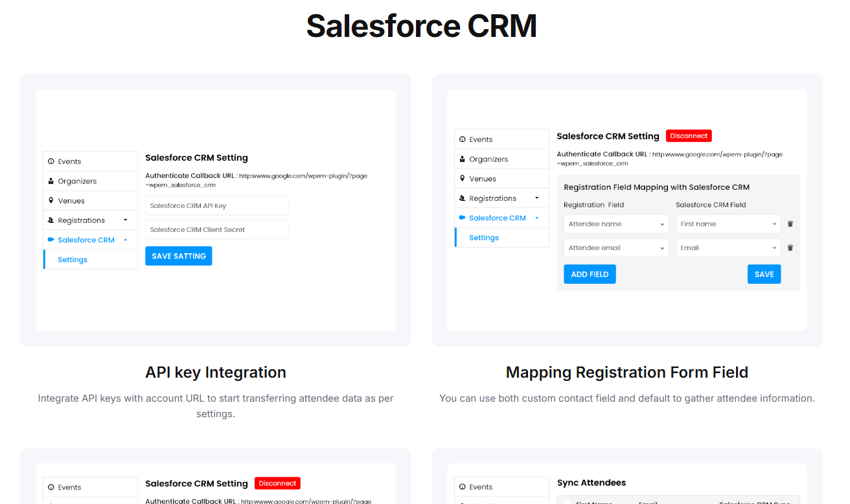Click Registrations icon in Mapping Registration screenshot
Image resolution: width=850 pixels, height=504 pixels.
(x=462, y=198)
